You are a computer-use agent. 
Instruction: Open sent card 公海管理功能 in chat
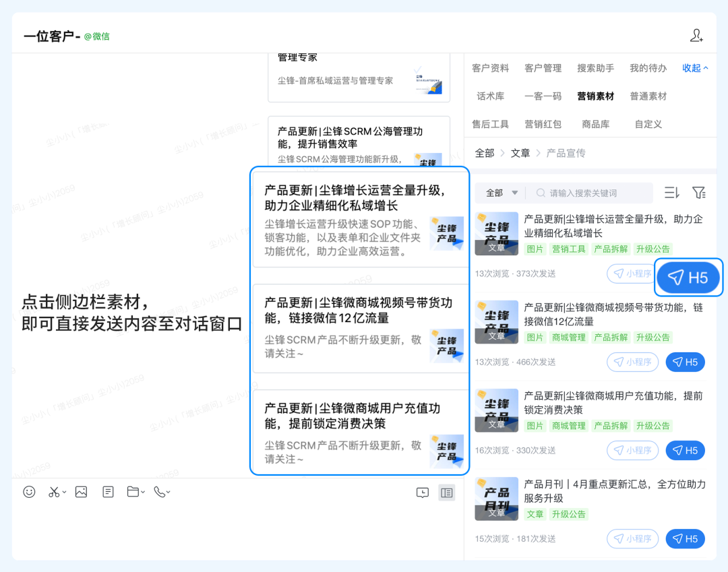pos(359,141)
